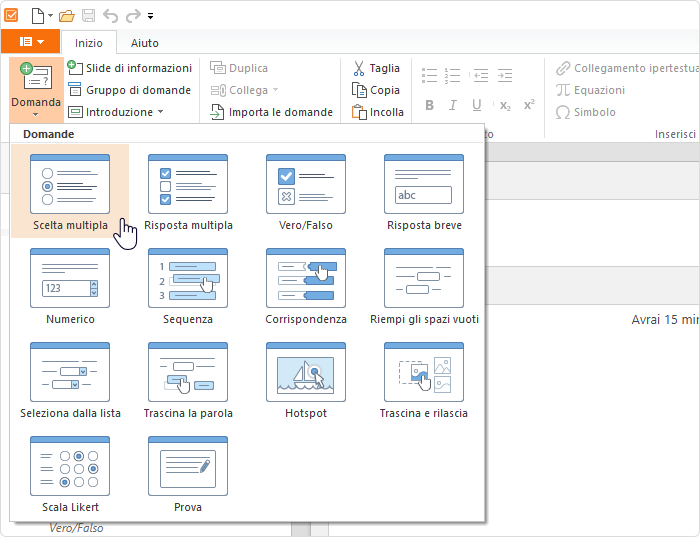Screen dimensions: 700x537
Task: Open the quick access toolbar customize arrow
Action: coord(150,17)
